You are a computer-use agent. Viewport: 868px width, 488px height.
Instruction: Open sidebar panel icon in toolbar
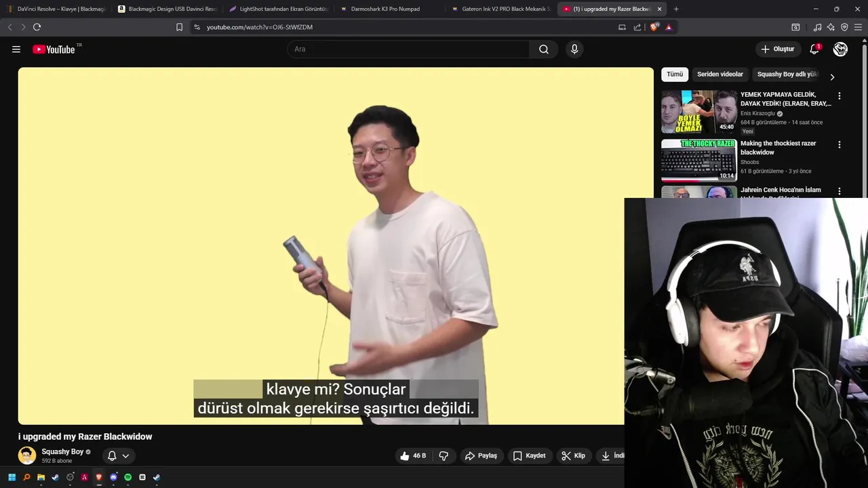795,27
